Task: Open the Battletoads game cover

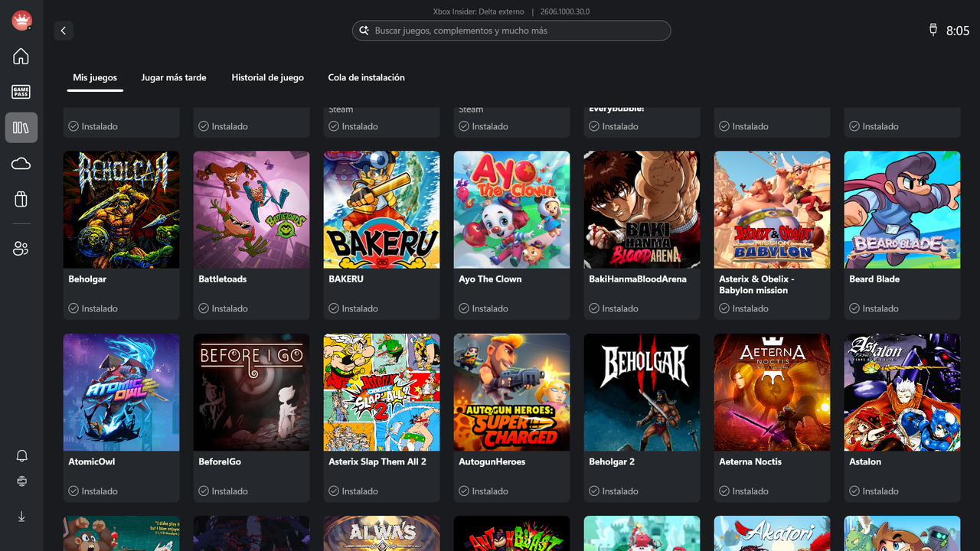Action: click(x=252, y=210)
